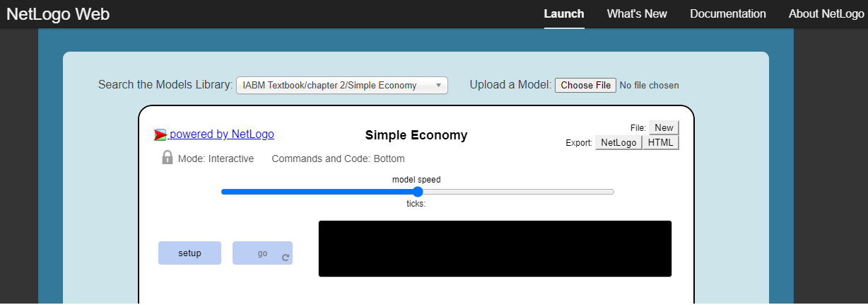The image size is (868, 305).
Task: Click the black simulation view canvas
Action: [x=495, y=248]
